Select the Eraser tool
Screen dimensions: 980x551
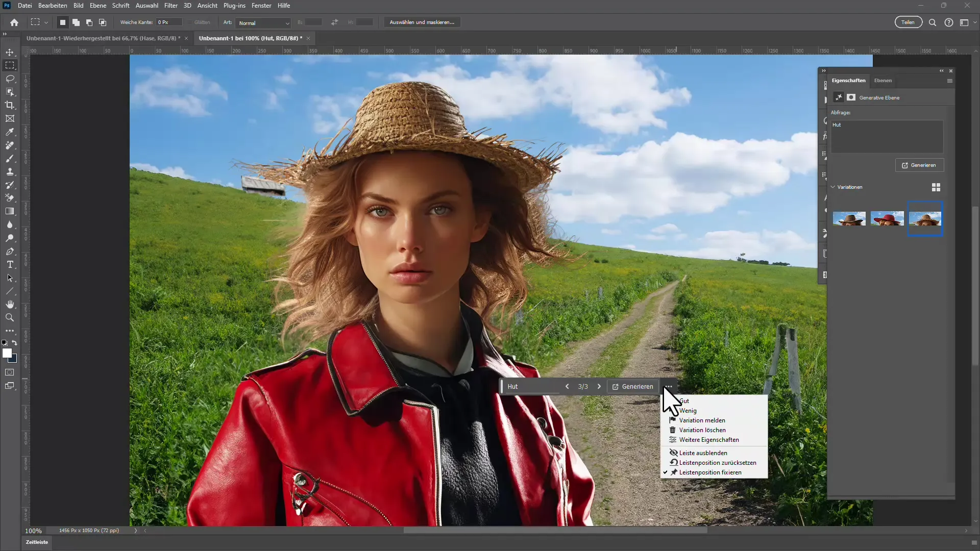tap(10, 198)
